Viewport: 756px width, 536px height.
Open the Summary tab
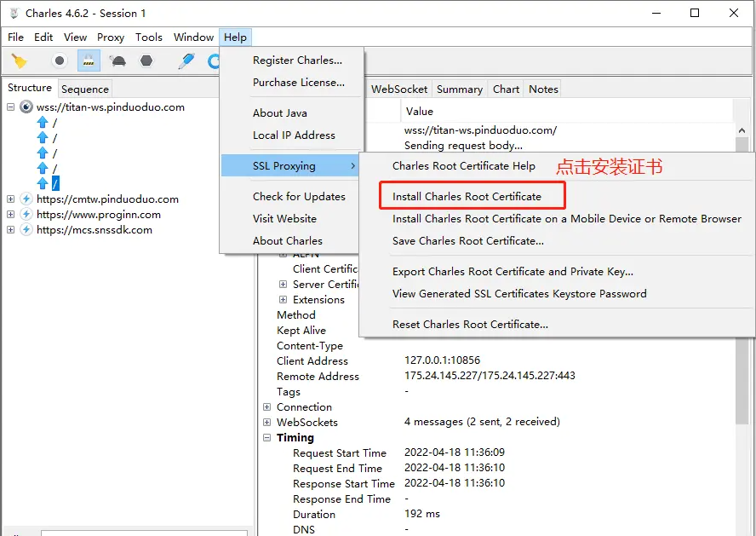460,89
